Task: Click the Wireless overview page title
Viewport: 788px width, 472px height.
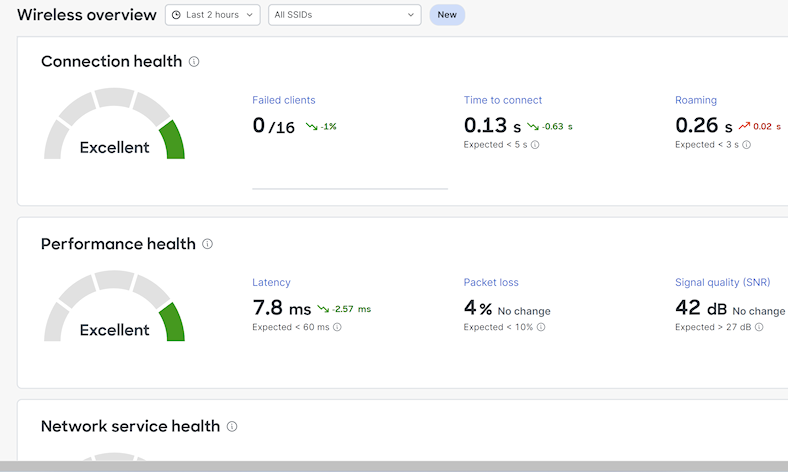Action: pyautogui.click(x=87, y=15)
